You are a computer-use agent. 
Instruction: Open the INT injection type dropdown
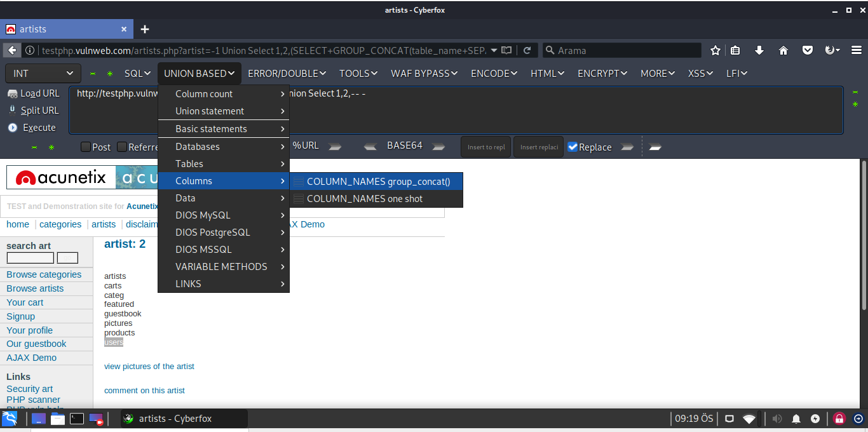pos(43,74)
